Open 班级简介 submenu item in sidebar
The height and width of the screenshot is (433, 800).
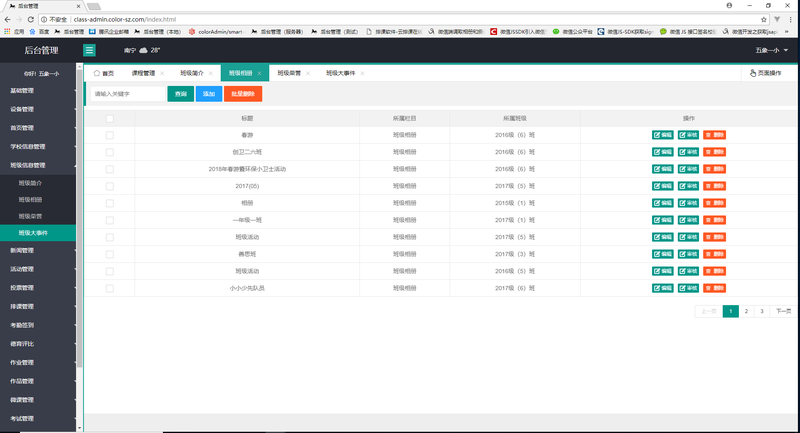38,183
